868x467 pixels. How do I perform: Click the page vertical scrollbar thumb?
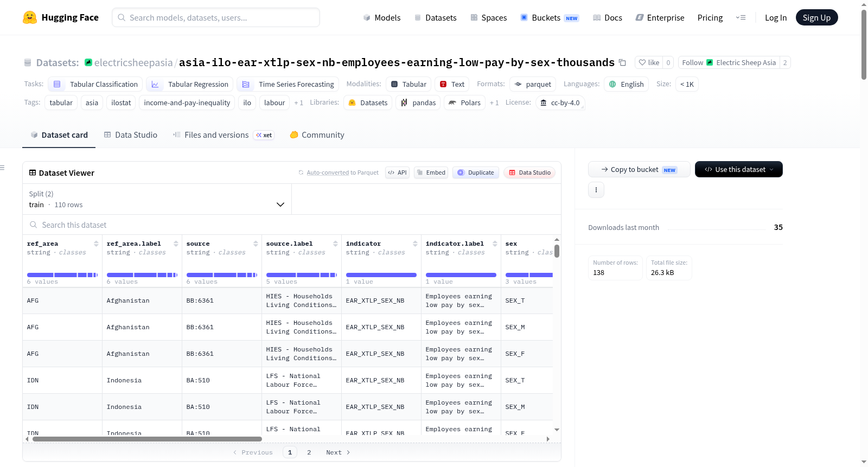pyautogui.click(x=864, y=44)
